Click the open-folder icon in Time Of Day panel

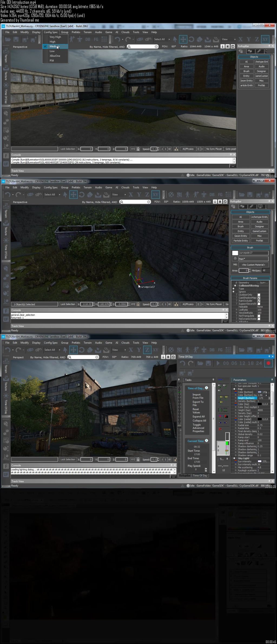pos(200,363)
